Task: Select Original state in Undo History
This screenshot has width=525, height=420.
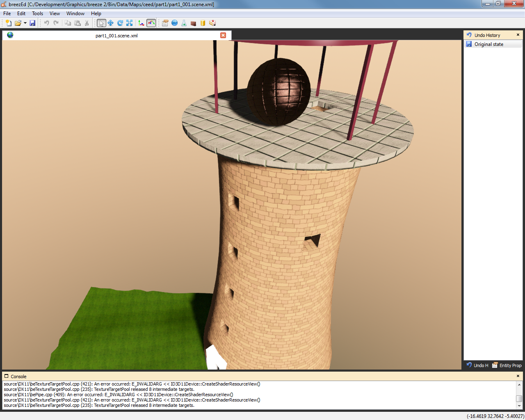Action: [x=488, y=44]
